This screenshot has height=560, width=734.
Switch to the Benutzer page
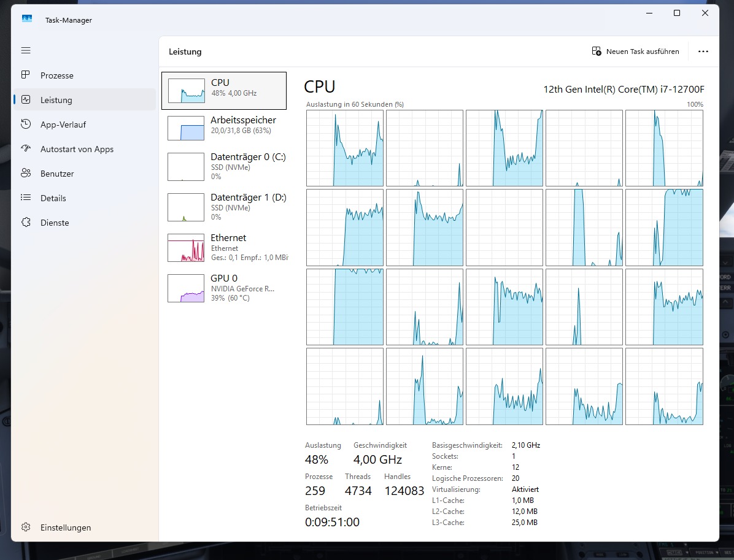click(84, 174)
